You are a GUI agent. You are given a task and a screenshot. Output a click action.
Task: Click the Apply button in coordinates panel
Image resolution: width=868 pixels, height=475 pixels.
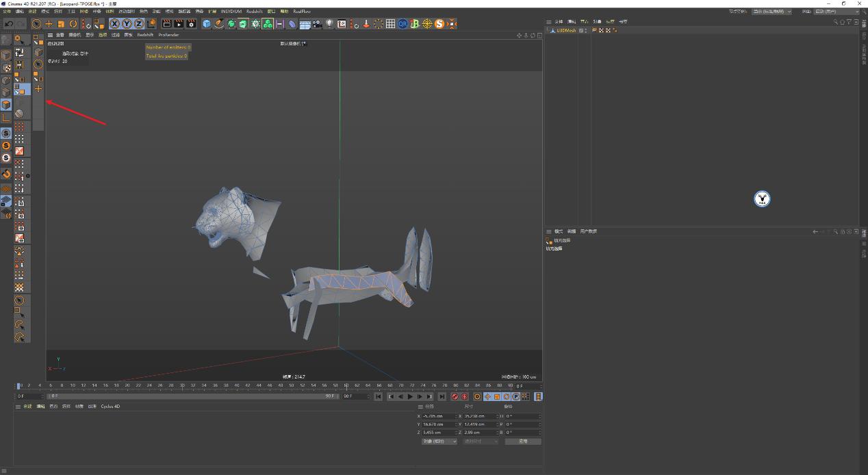point(522,441)
